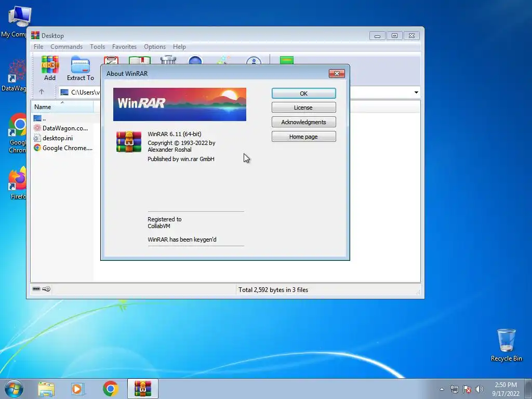The height and width of the screenshot is (399, 532).
Task: Select the My Computer desktop icon
Action: [x=16, y=22]
